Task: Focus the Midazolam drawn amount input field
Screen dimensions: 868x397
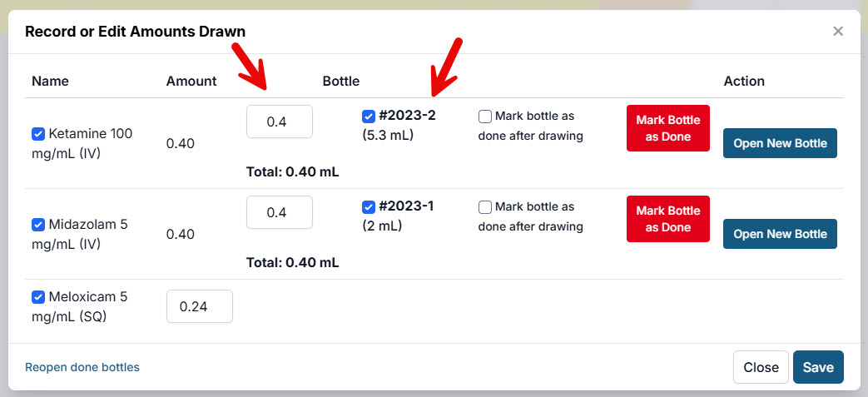Action: click(x=280, y=212)
